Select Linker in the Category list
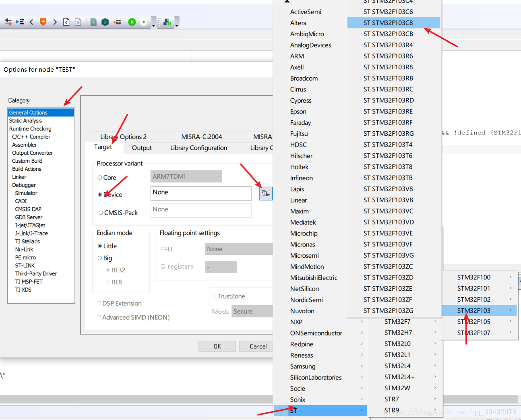This screenshot has width=521, height=420. [19, 177]
